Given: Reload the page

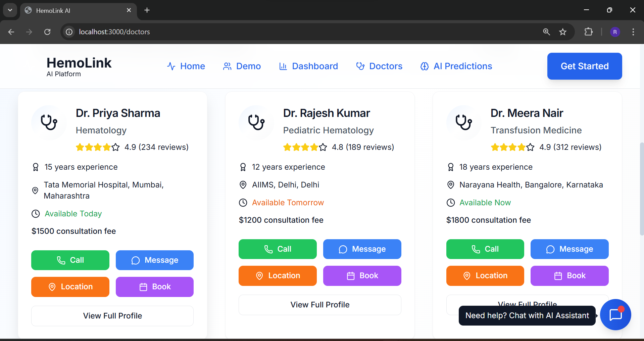Looking at the screenshot, I should pos(47,32).
